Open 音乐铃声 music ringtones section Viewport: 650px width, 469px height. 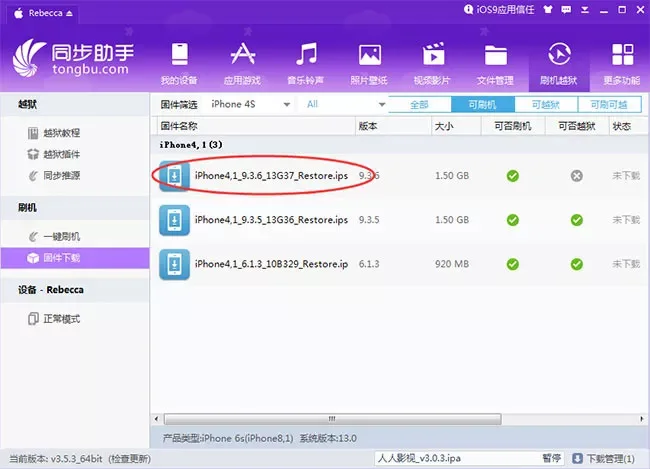(306, 63)
